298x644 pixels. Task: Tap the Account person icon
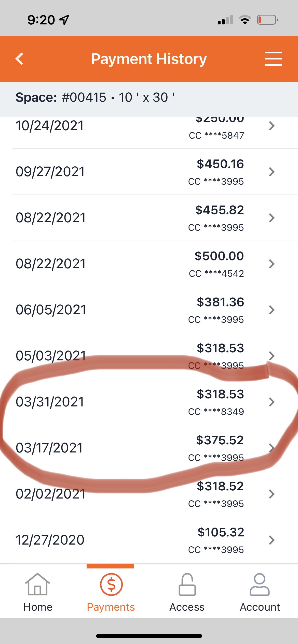tap(260, 584)
